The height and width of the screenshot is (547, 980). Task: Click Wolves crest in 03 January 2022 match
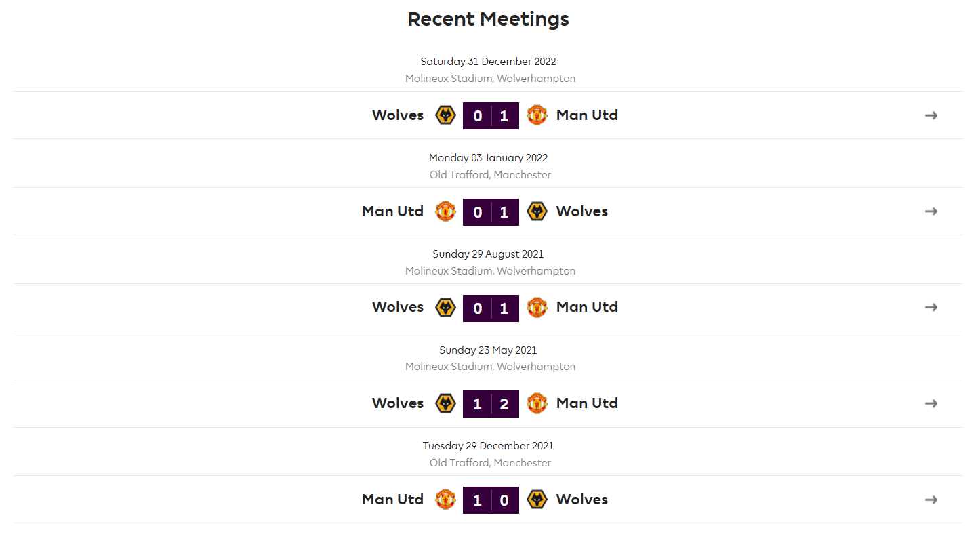click(x=537, y=211)
